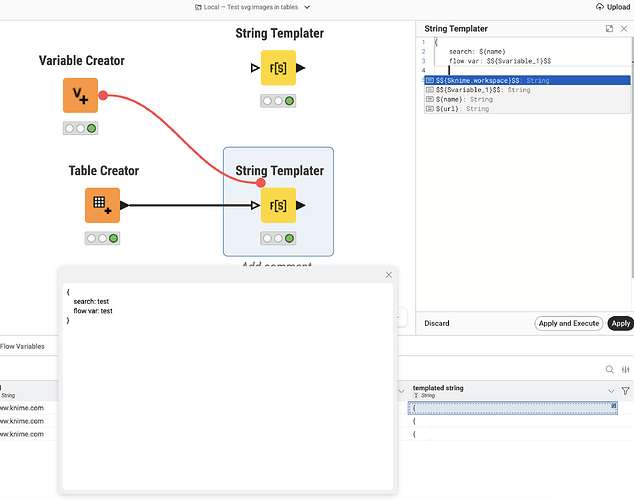Click the filter funnel on templated string column
This screenshot has height=500, width=634.
[x=626, y=391]
